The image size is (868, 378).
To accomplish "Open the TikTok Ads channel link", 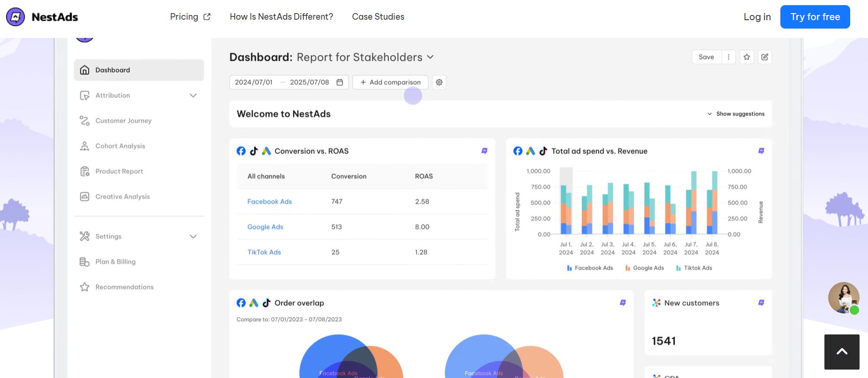I will 264,252.
